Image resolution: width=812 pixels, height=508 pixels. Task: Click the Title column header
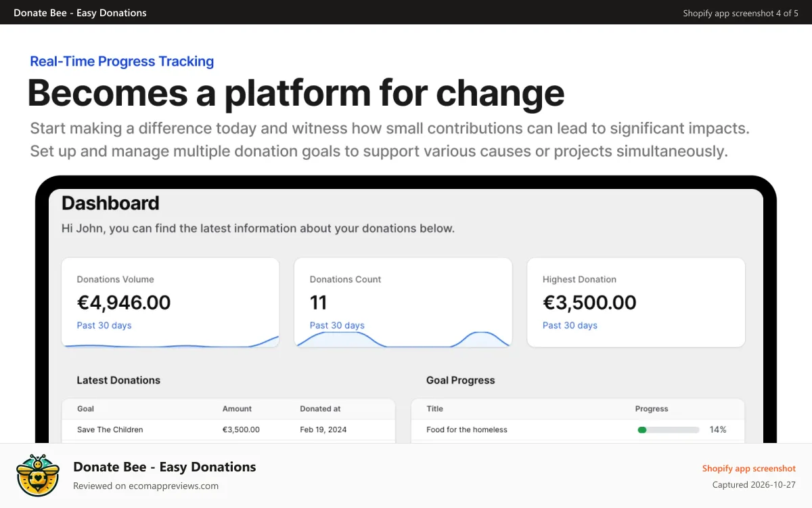435,409
